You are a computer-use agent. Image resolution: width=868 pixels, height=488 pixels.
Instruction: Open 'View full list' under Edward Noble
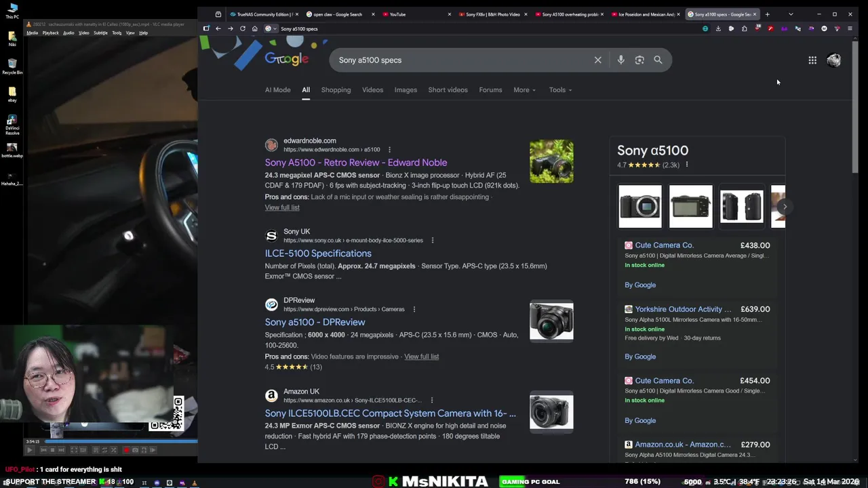click(x=282, y=208)
